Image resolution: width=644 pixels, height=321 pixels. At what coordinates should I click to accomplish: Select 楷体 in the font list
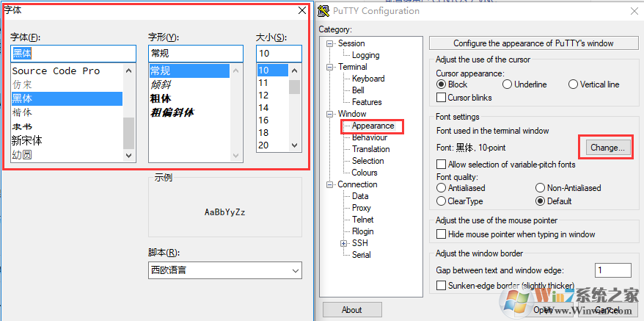pyautogui.click(x=67, y=113)
